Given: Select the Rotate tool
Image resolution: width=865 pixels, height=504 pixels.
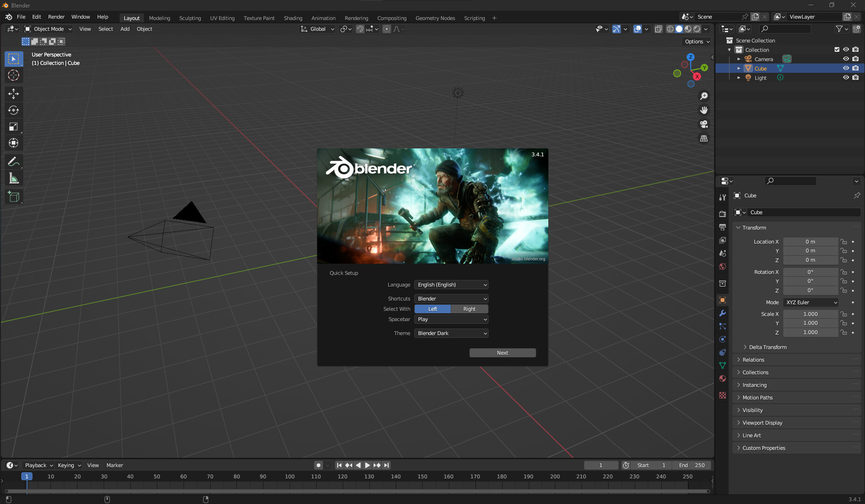Looking at the screenshot, I should (14, 110).
